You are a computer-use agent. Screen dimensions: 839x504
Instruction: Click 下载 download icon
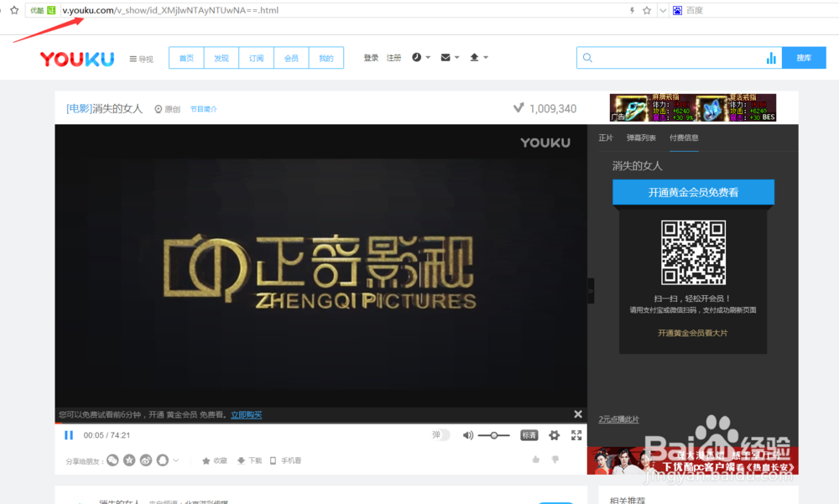(249, 460)
